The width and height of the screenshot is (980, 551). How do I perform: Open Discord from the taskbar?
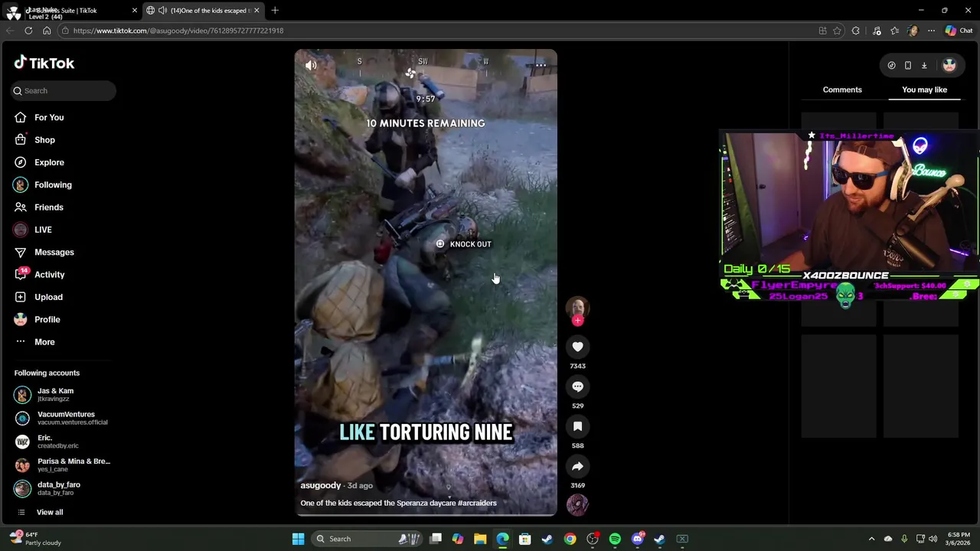point(638,539)
